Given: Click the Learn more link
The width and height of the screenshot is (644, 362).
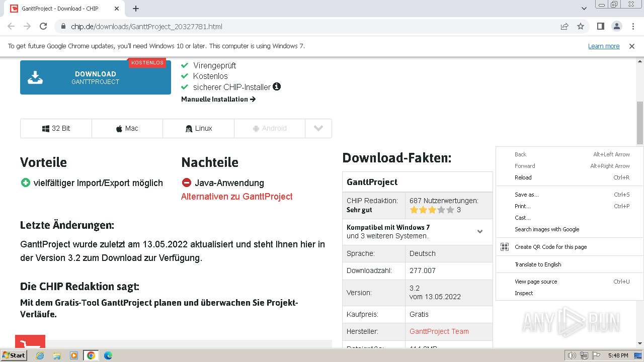Looking at the screenshot, I should tap(604, 46).
